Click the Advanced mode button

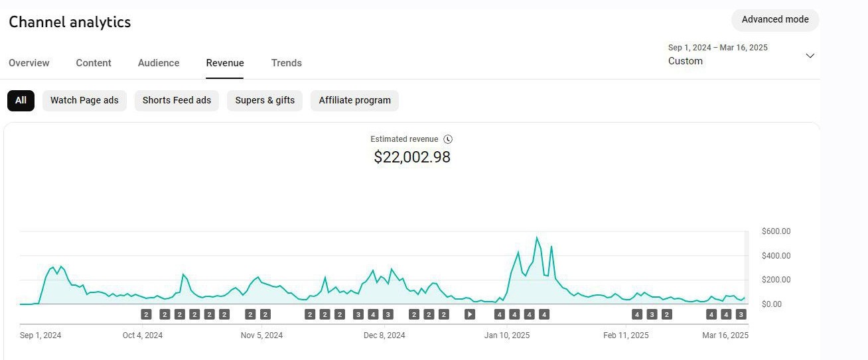point(774,20)
